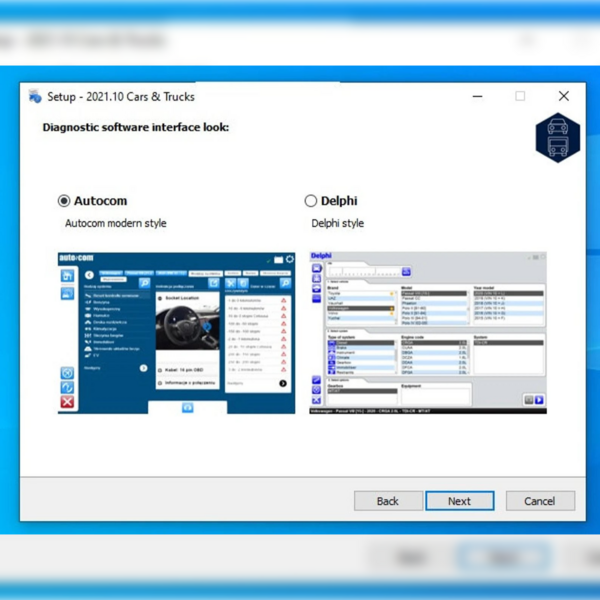This screenshot has height=600, width=600.
Task: Click the 'Diagnostic software interface look:' heading
Action: click(135, 127)
